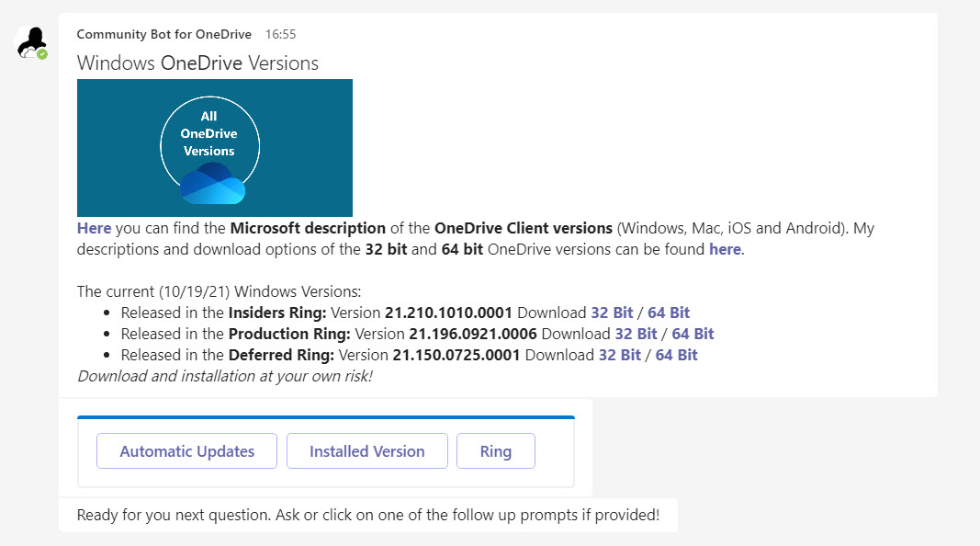Click the Community Bot avatar icon
980x546 pixels.
pyautogui.click(x=32, y=41)
